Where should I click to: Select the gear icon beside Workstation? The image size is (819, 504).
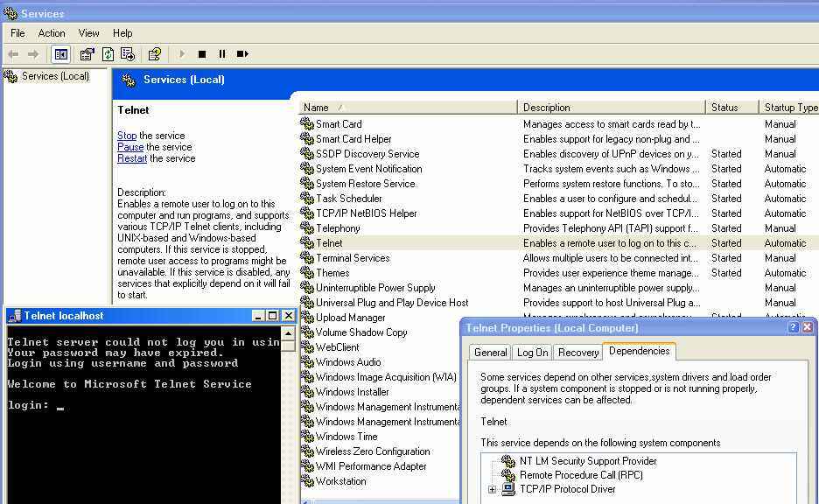point(307,481)
